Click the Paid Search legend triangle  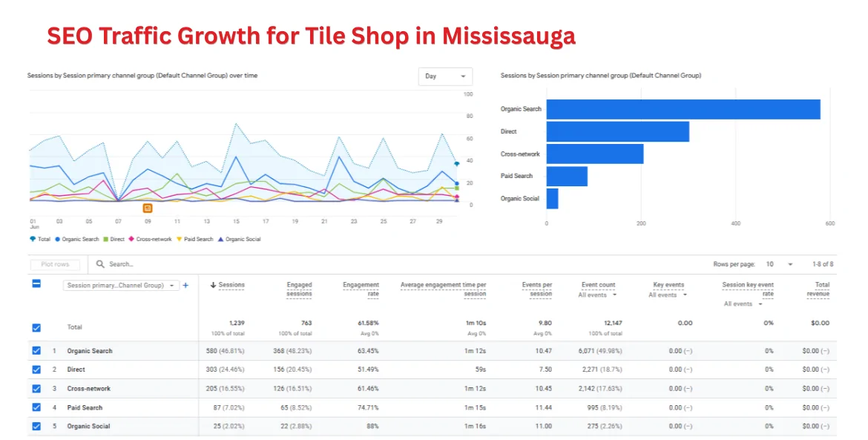click(180, 239)
